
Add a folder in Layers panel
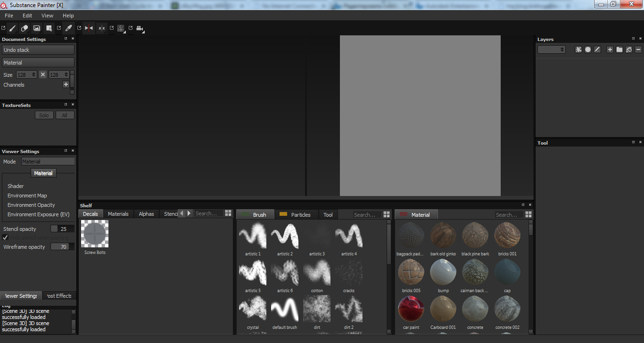tap(619, 49)
